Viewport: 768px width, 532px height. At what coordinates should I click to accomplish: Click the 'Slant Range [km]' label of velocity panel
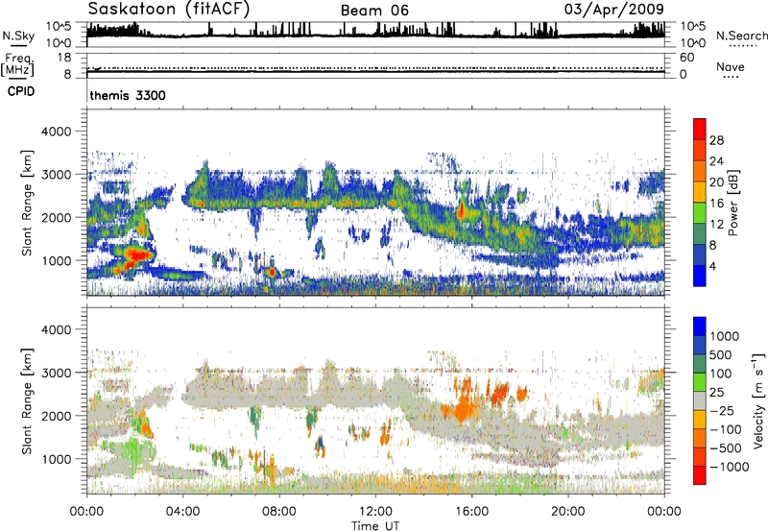coord(27,400)
